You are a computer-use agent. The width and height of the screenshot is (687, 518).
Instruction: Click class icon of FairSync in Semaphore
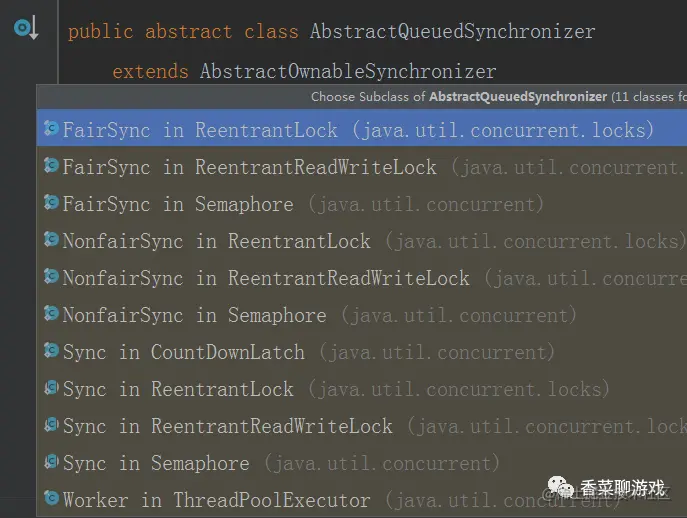(51, 203)
